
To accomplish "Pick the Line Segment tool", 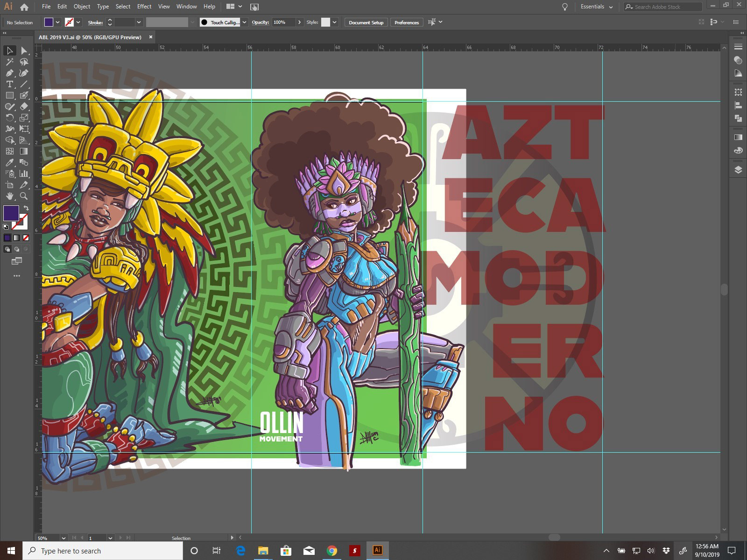I will (24, 84).
